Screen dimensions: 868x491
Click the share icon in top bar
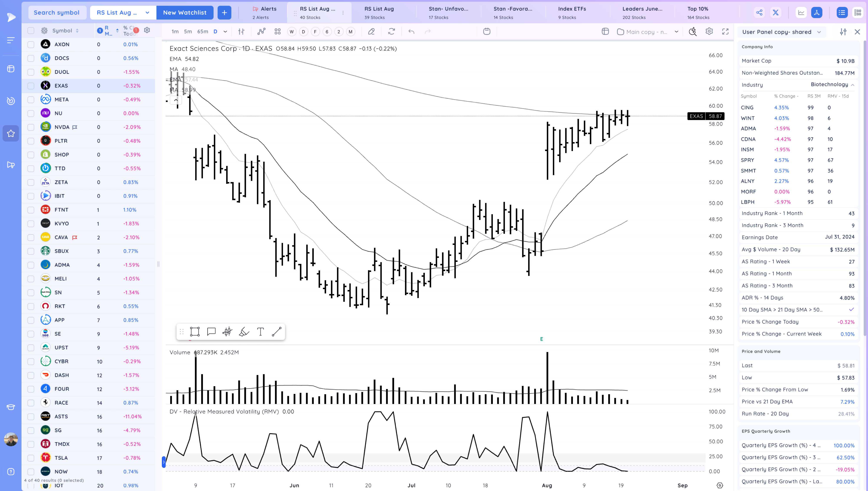[x=759, y=13]
